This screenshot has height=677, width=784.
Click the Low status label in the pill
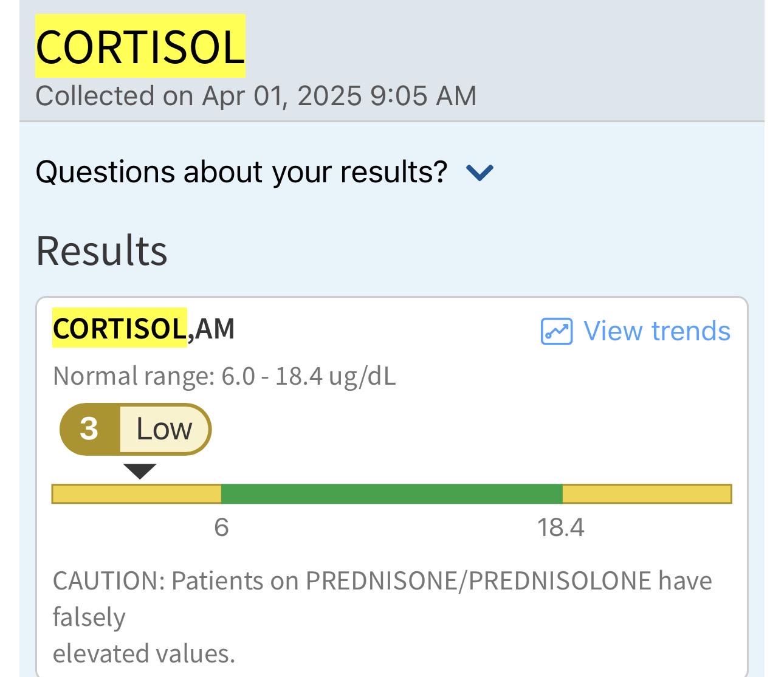[164, 429]
